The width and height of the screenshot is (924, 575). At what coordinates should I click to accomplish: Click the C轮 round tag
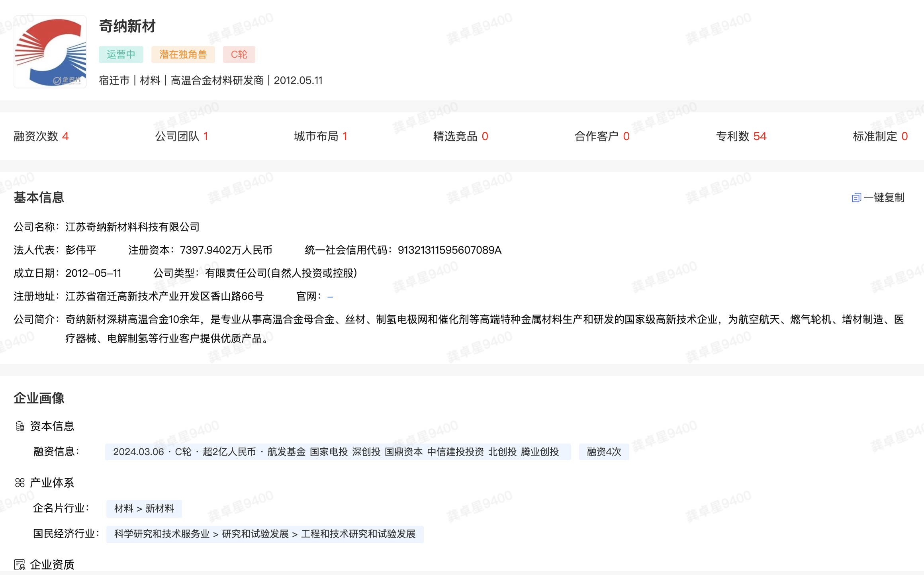(x=239, y=55)
